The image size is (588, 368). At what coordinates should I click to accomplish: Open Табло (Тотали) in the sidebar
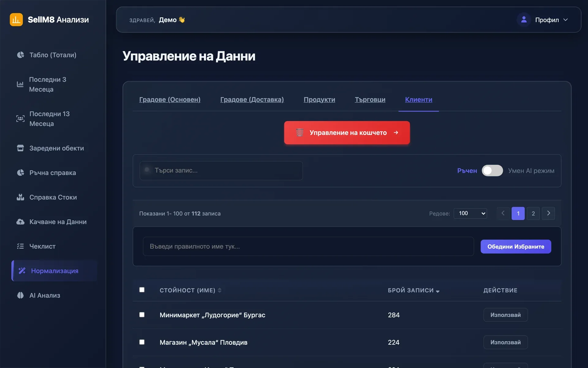pos(54,55)
